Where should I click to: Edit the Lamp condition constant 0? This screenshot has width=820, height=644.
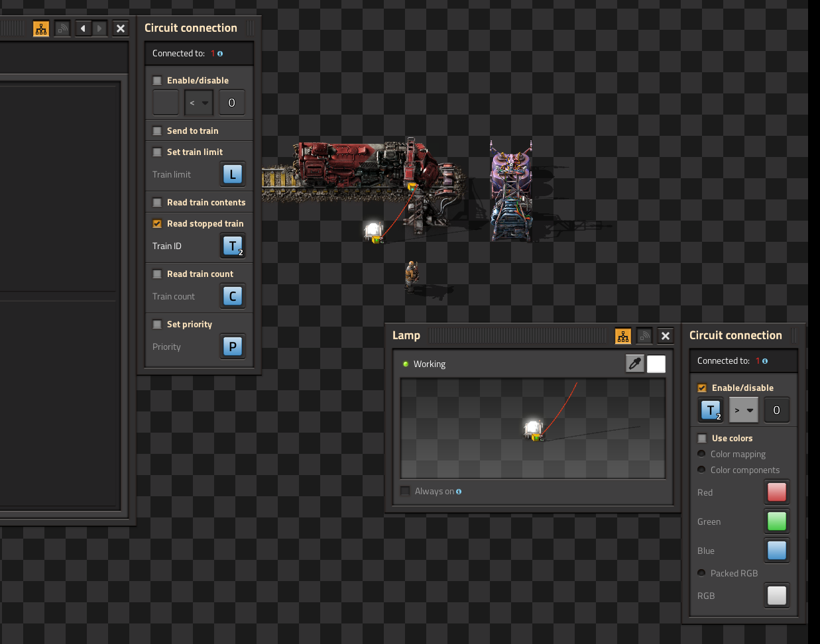777,410
